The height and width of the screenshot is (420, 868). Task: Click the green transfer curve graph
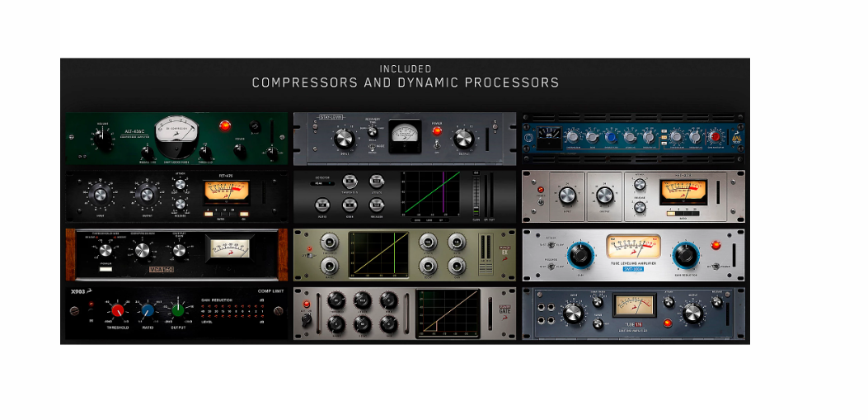432,193
